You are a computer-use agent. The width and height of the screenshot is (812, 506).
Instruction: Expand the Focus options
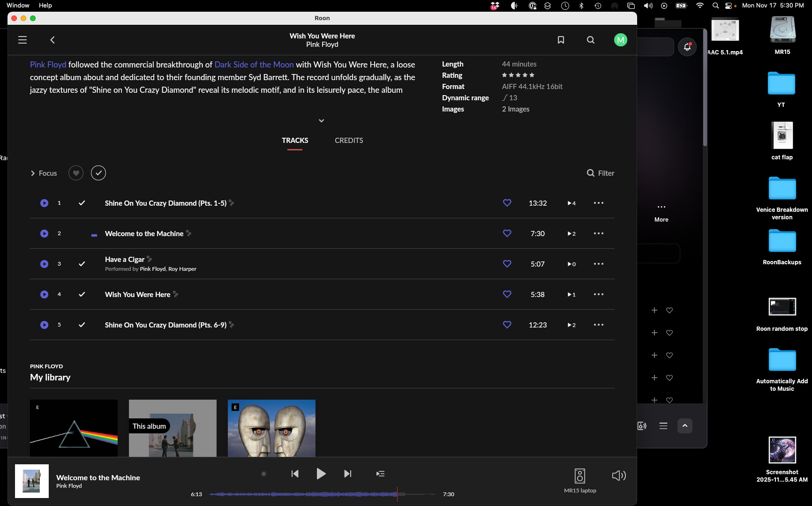point(44,173)
